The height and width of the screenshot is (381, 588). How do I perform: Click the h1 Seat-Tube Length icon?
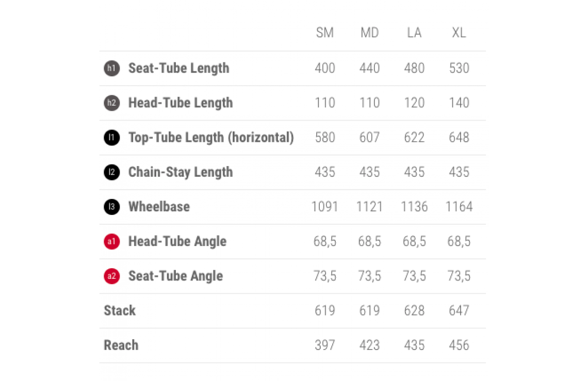click(111, 69)
